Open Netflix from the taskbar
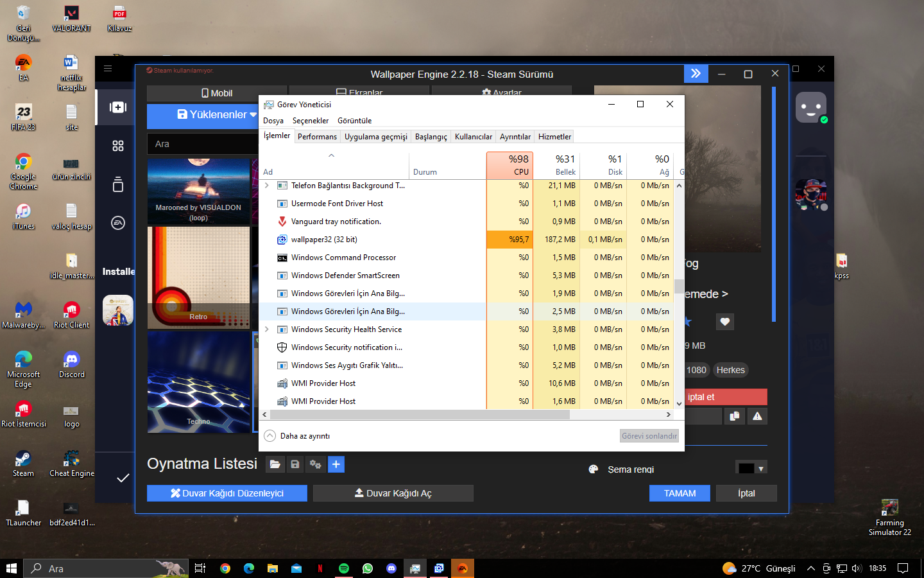Image resolution: width=924 pixels, height=578 pixels. 320,568
